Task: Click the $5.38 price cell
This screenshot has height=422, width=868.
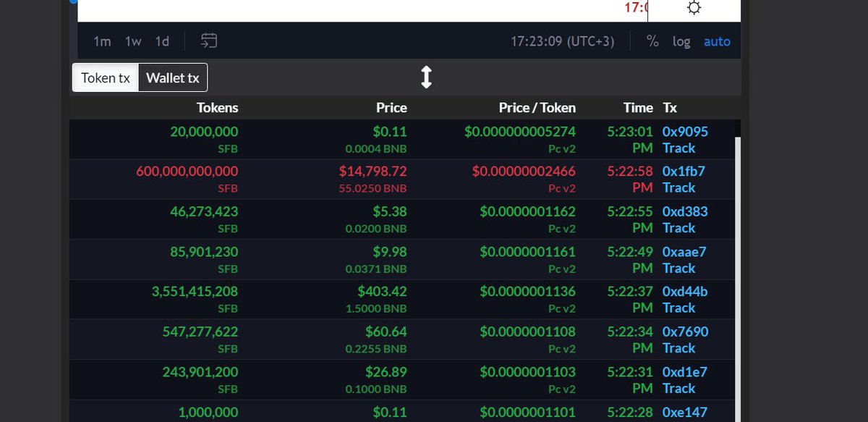Action: (388, 211)
